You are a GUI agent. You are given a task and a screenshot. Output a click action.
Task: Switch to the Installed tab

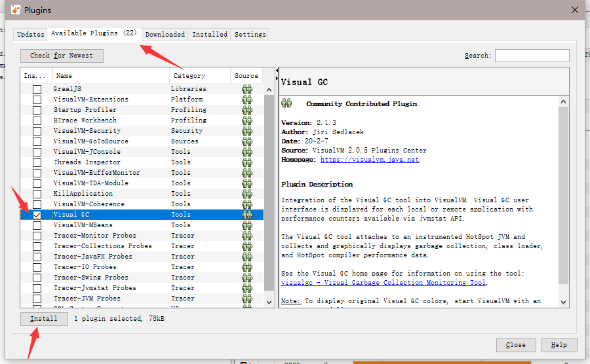pyautogui.click(x=210, y=34)
